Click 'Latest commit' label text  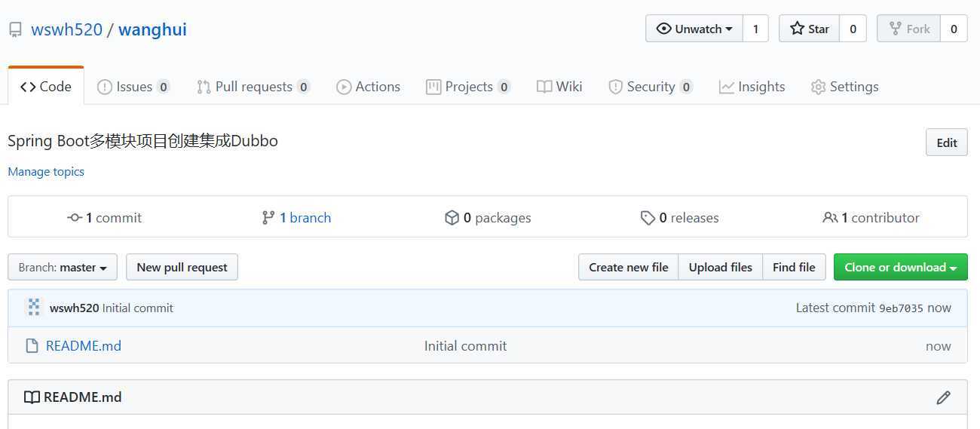point(835,308)
